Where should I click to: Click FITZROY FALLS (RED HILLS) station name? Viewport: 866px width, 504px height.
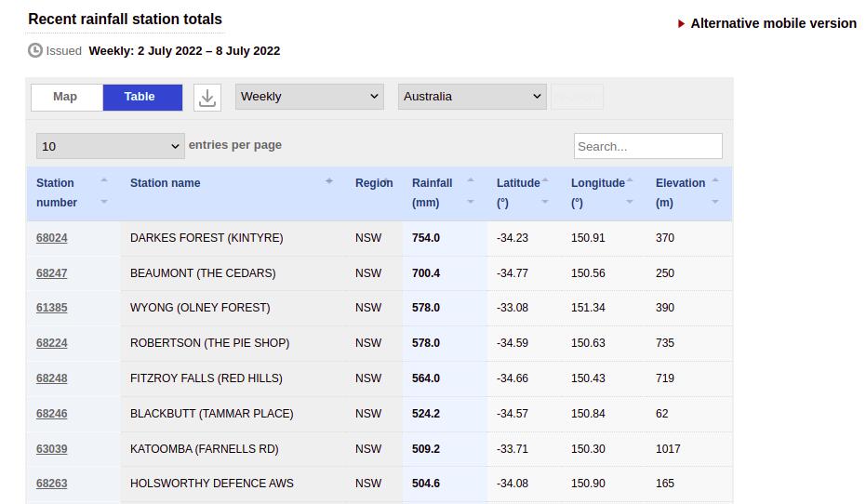[206, 378]
